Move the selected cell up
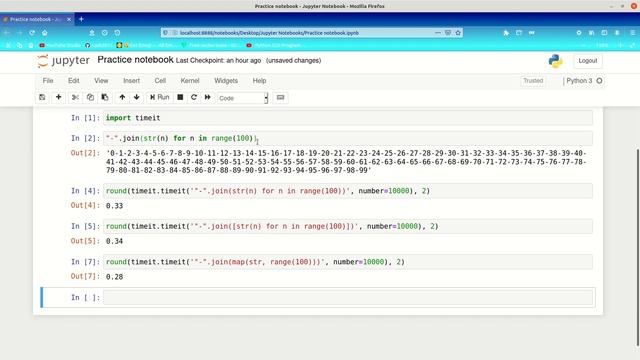Viewport: 640px width, 360px height. click(122, 98)
